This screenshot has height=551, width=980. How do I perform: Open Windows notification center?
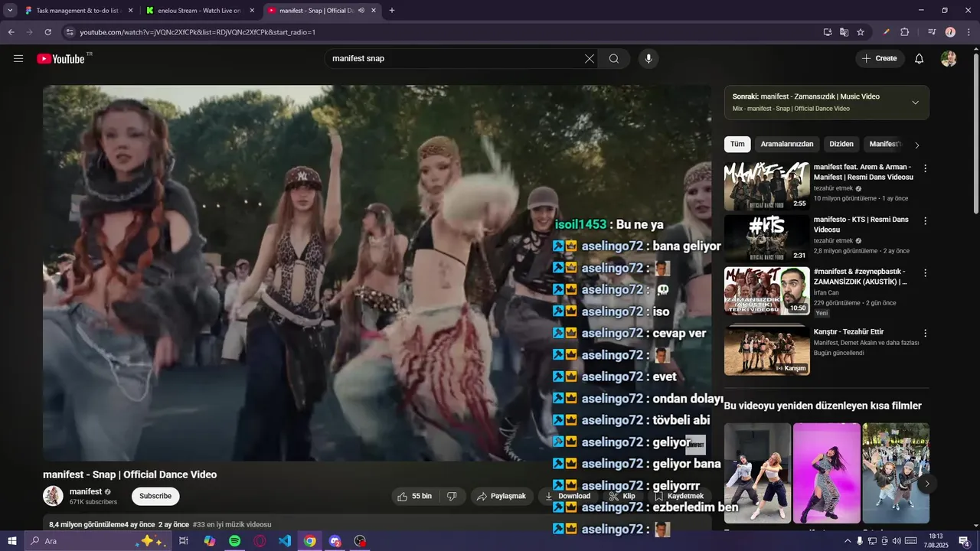pyautogui.click(x=964, y=541)
